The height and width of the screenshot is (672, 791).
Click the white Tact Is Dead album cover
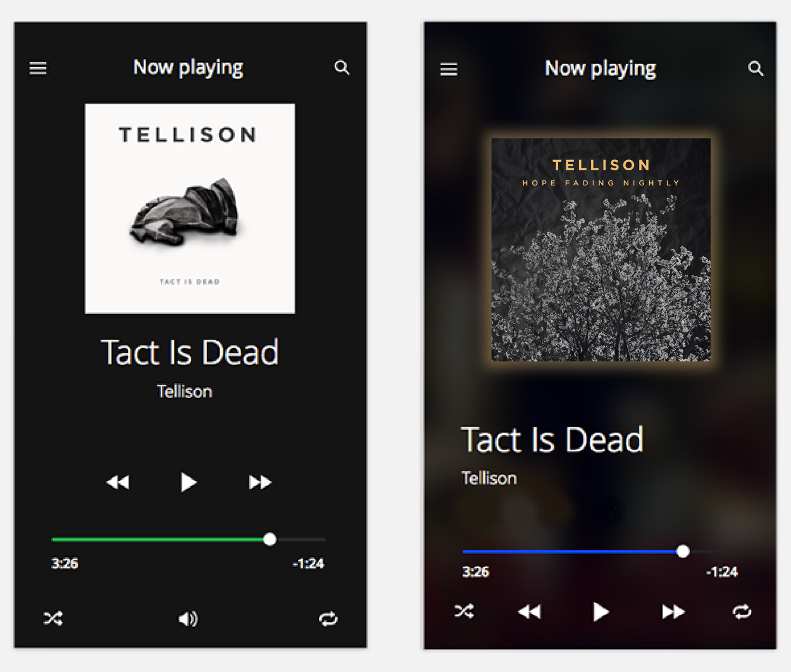[x=190, y=208]
